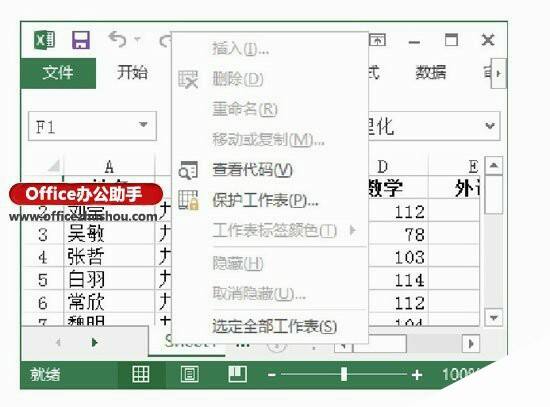The height and width of the screenshot is (407, 550).
Task: Maximize the Excel window
Action: (451, 40)
